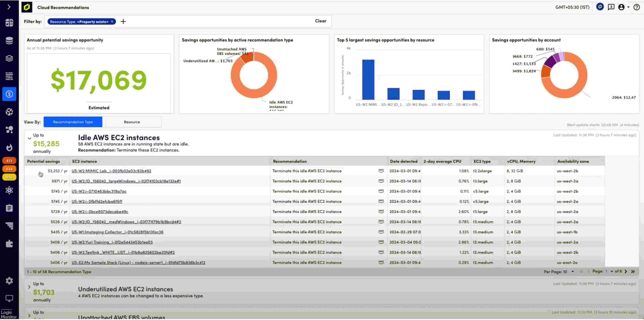
Task: Open the help question mark icon
Action: [x=637, y=7]
